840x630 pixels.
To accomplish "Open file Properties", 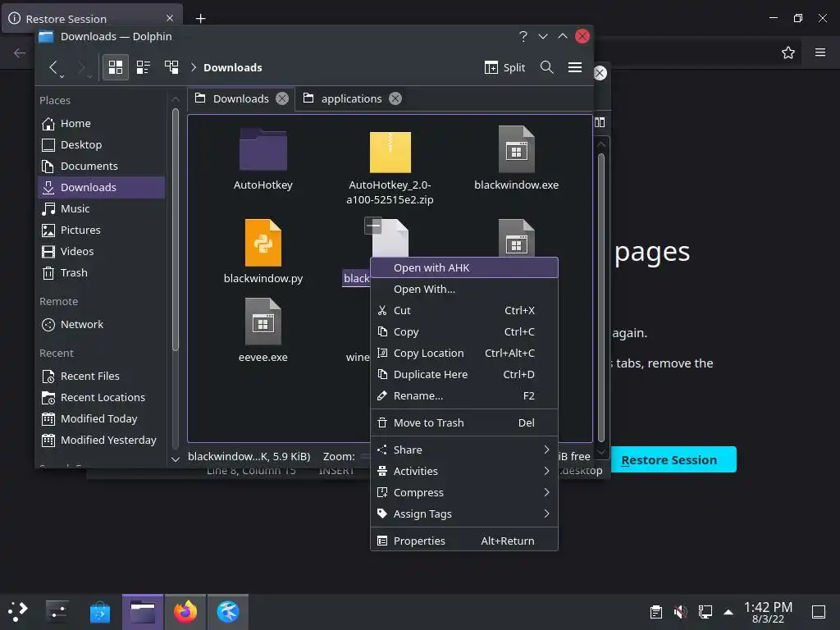I will pyautogui.click(x=464, y=541).
